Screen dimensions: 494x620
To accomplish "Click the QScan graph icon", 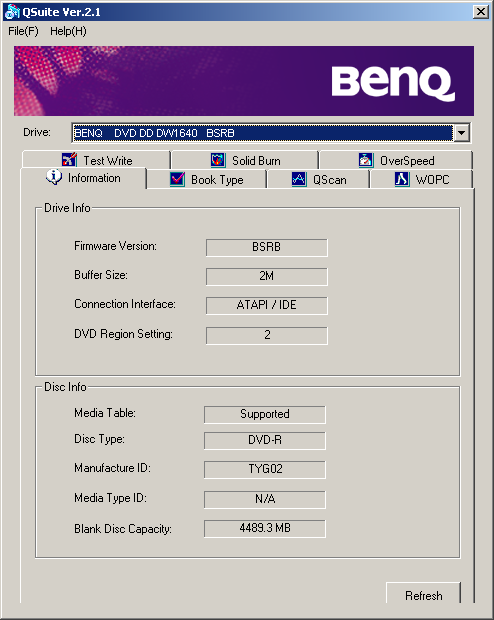I will (x=299, y=180).
